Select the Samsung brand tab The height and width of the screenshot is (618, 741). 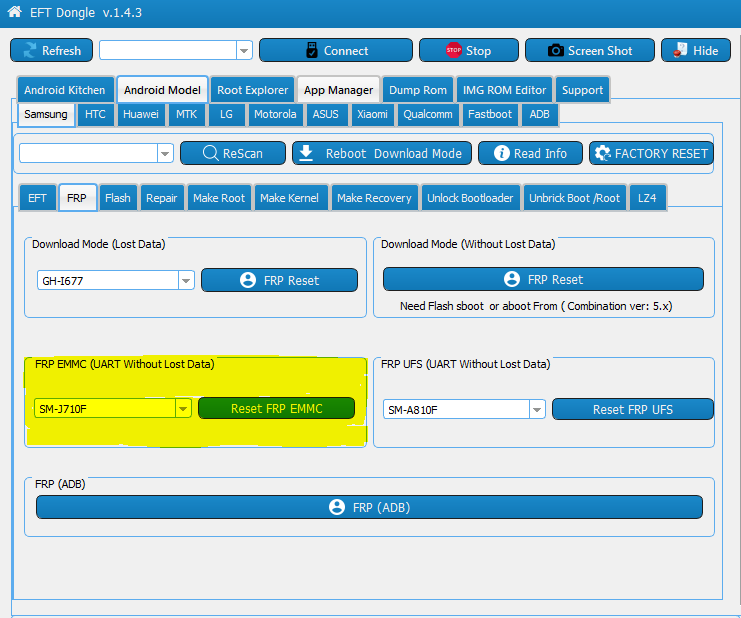[46, 114]
